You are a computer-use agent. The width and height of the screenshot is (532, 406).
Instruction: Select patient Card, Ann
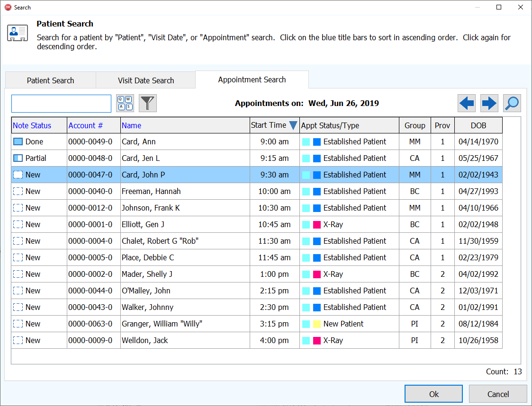(138, 141)
